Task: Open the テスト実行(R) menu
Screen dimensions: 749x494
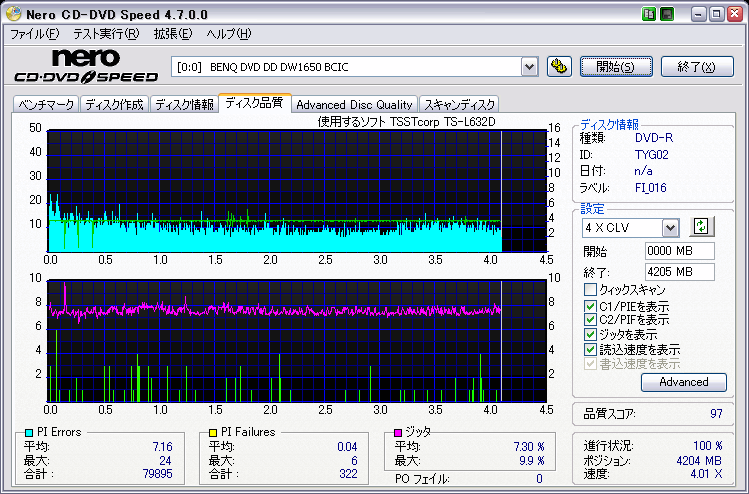Action: coord(106,34)
